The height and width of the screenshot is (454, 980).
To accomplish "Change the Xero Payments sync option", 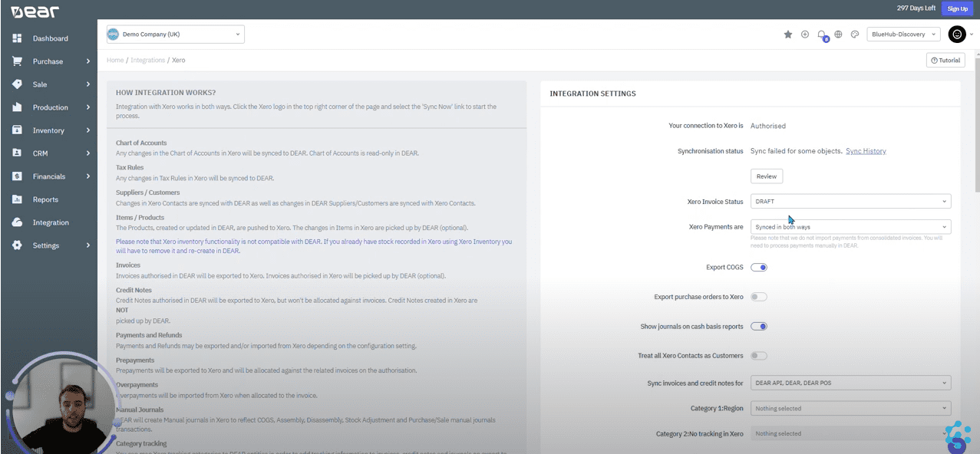I will [x=850, y=226].
